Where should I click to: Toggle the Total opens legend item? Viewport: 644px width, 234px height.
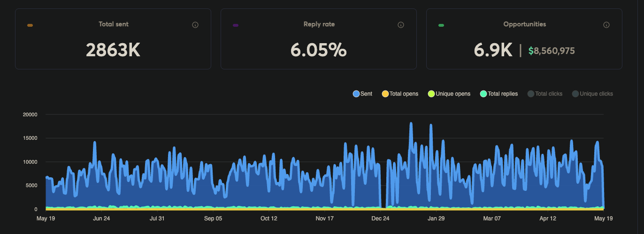[400, 94]
